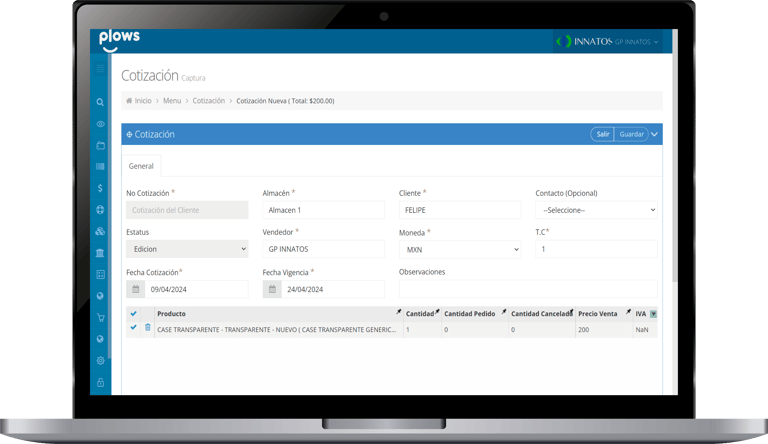Click the IVA cell showing NaN
768x444 pixels.
click(645, 330)
